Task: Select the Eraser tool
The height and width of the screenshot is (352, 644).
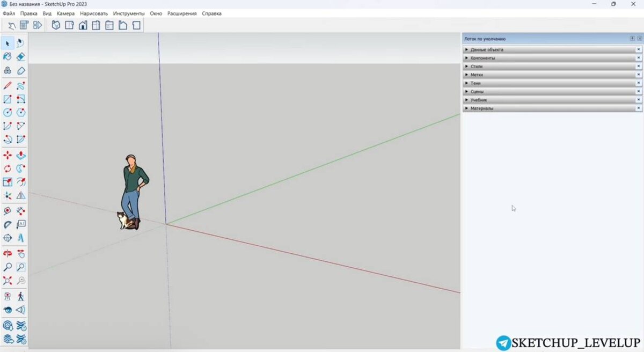Action: [x=20, y=56]
